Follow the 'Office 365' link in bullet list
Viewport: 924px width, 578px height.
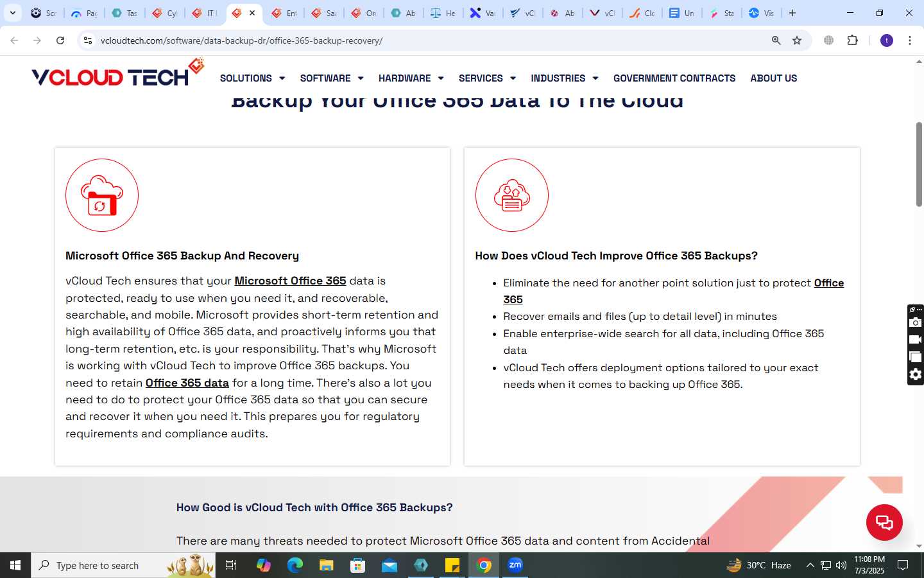(x=674, y=291)
